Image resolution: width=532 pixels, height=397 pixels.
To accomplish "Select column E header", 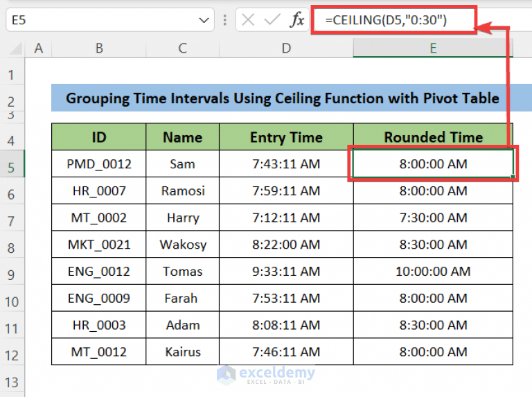I will tap(433, 48).
